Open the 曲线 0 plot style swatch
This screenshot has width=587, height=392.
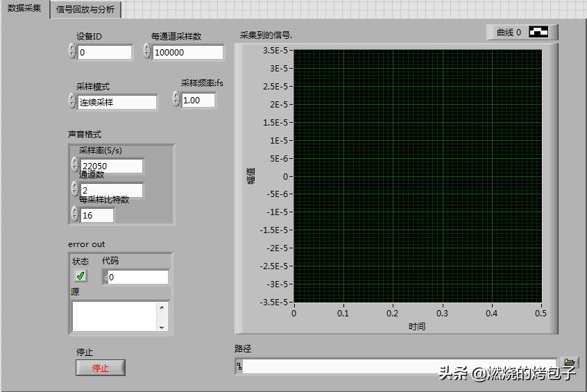pos(538,32)
